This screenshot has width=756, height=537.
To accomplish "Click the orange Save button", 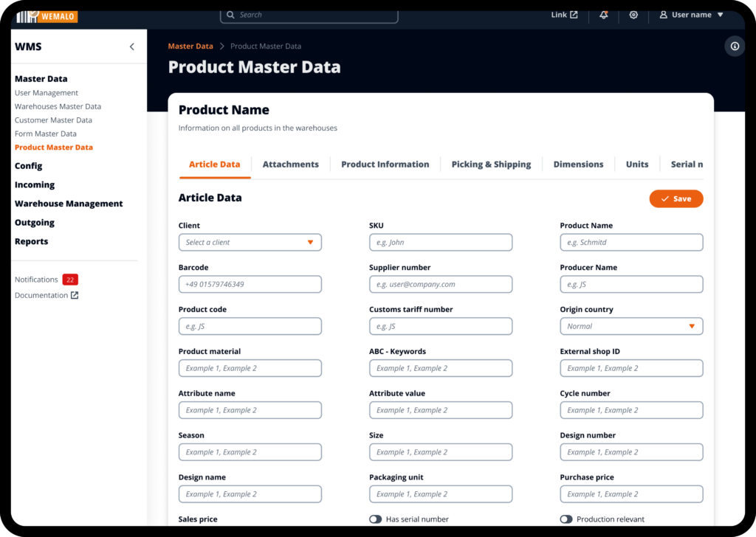I will click(676, 198).
